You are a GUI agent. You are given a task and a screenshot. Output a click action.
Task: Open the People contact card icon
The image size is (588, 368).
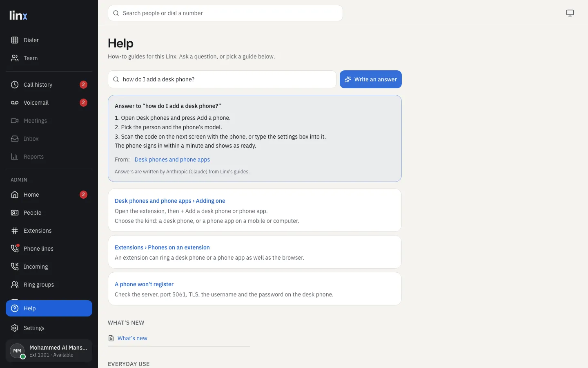point(15,213)
